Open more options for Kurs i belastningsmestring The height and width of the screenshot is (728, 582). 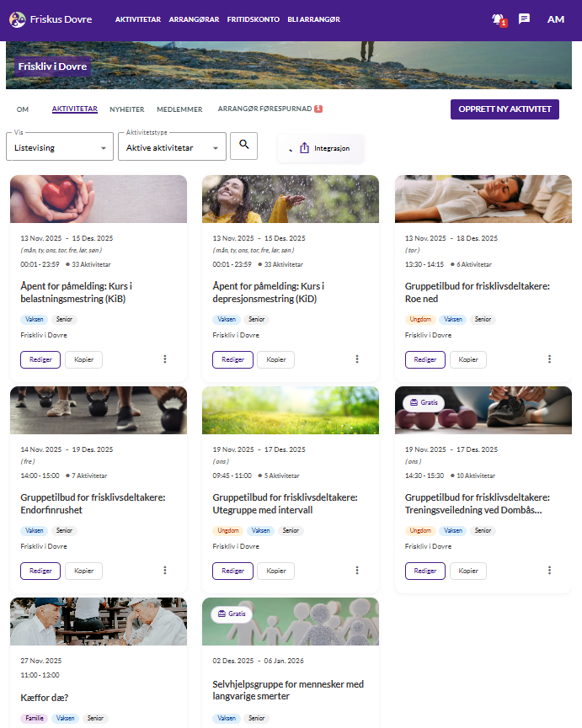click(165, 359)
